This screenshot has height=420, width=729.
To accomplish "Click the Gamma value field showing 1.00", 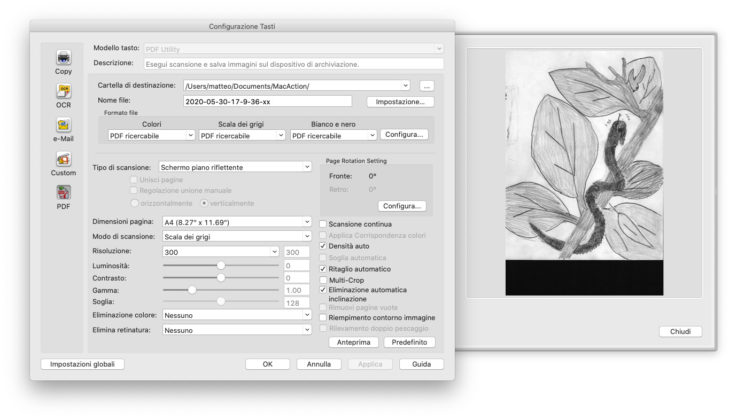I will point(296,290).
